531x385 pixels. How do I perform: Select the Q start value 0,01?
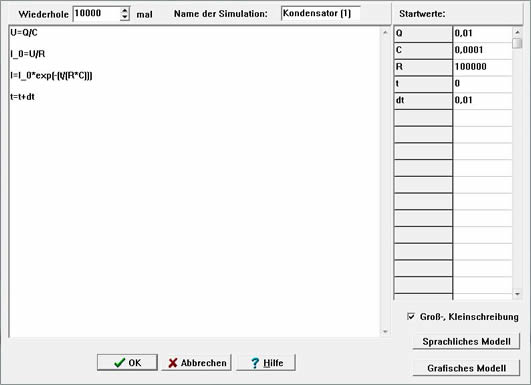pos(483,34)
